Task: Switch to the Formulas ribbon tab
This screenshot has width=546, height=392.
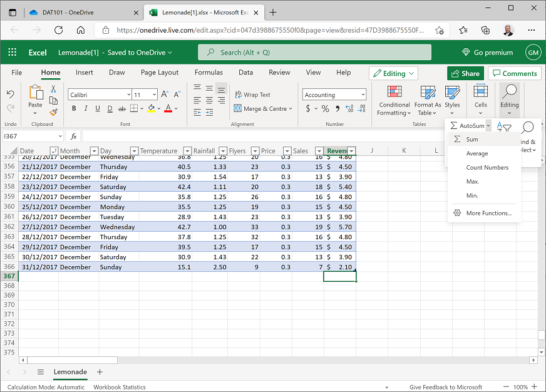Action: 209,73
